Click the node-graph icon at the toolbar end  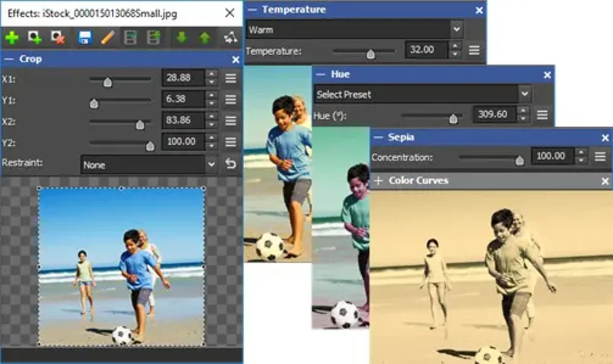[x=231, y=37]
